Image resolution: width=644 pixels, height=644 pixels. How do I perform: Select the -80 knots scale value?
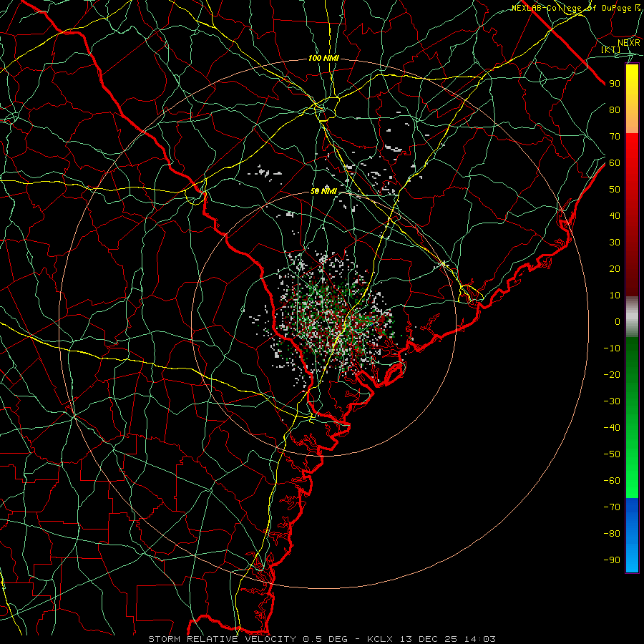(612, 534)
